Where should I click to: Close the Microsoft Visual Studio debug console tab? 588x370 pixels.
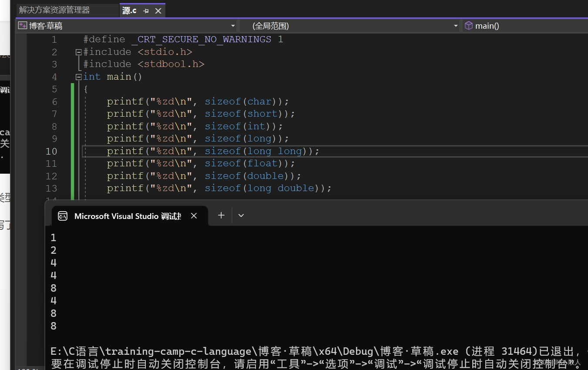pyautogui.click(x=194, y=216)
